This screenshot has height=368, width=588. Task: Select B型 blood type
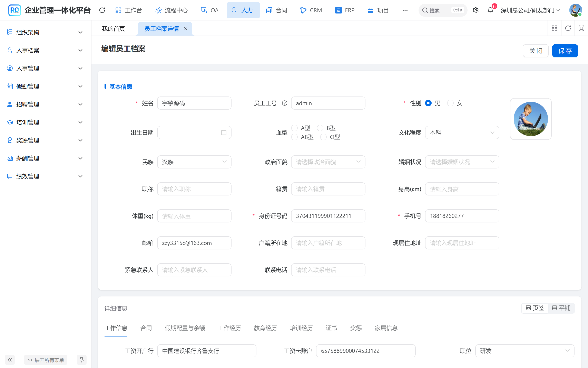pyautogui.click(x=320, y=128)
